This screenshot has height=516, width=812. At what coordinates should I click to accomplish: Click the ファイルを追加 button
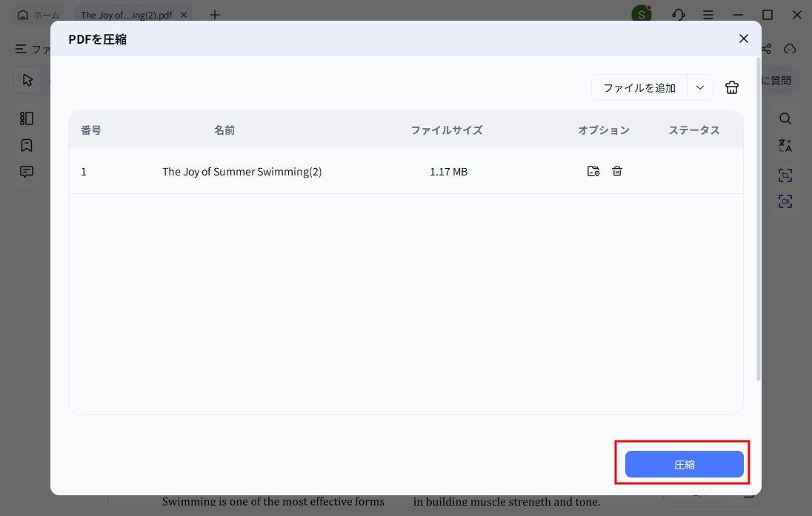[639, 87]
